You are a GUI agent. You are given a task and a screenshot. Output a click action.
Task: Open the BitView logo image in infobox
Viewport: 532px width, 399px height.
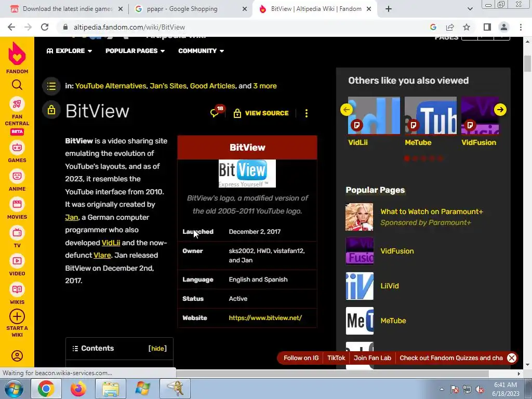(x=247, y=174)
